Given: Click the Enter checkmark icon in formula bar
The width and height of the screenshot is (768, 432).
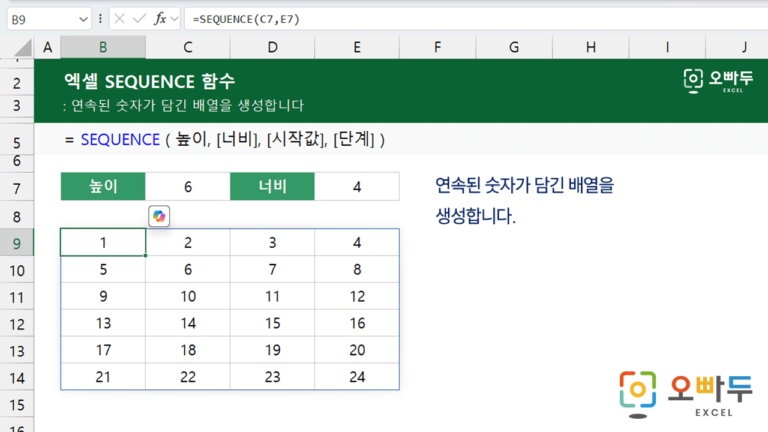Looking at the screenshot, I should coord(140,19).
